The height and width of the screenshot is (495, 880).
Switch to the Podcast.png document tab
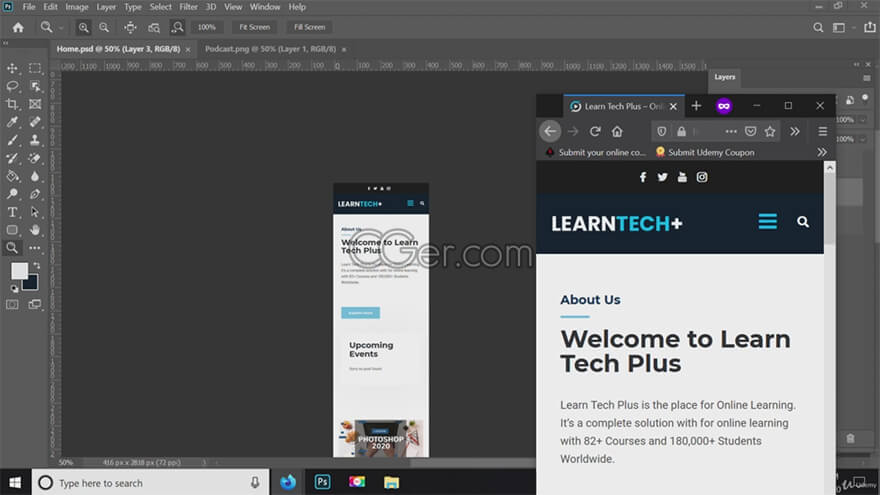[x=271, y=49]
